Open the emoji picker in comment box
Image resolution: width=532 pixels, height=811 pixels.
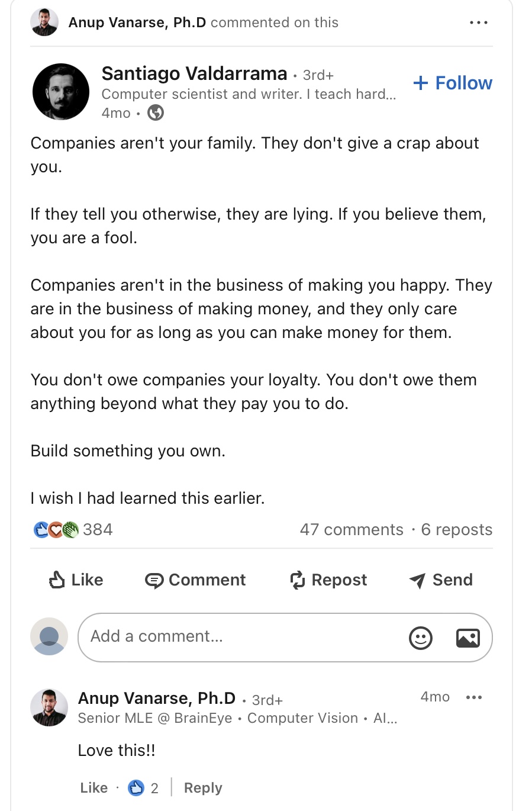click(x=421, y=638)
